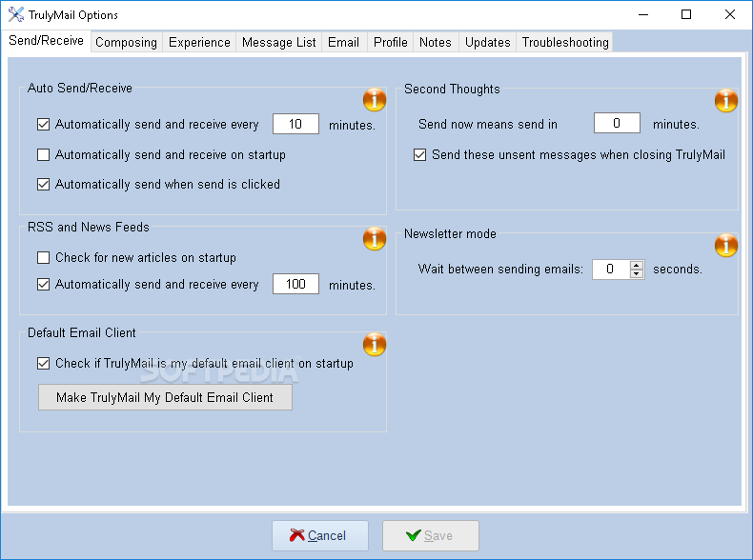Enable automatically send and receive on startup
This screenshot has height=560, width=753.
tap(43, 154)
